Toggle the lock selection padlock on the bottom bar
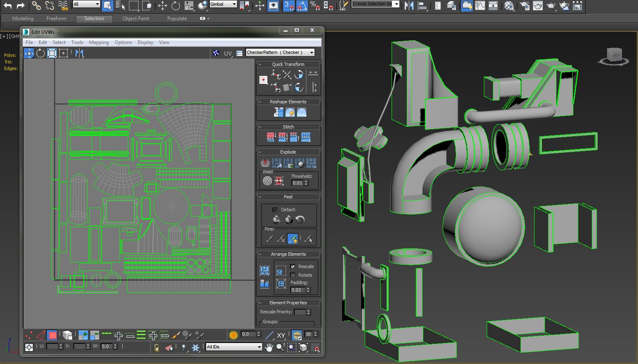Viewport: 638px width, 364px height. 157,348
